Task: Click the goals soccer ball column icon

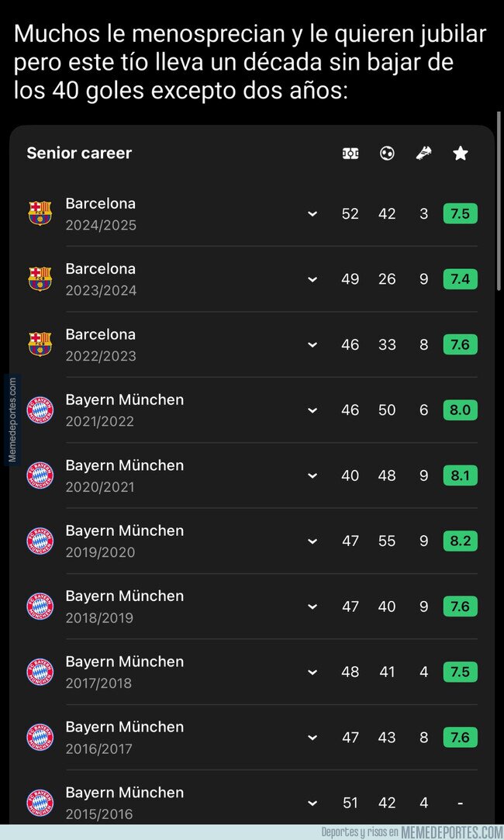Action: pos(387,154)
